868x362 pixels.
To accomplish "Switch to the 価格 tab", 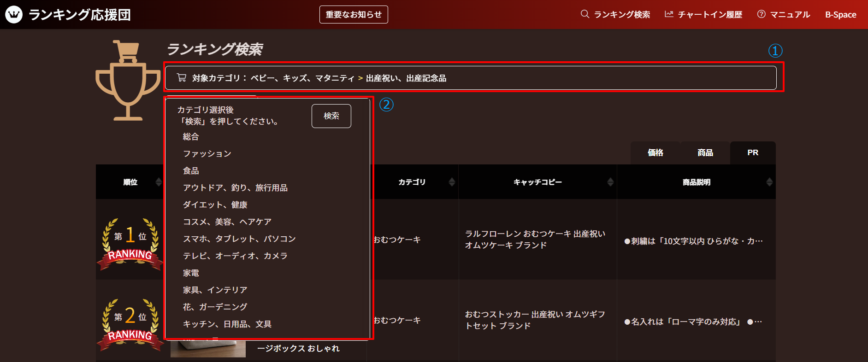I will (x=655, y=153).
